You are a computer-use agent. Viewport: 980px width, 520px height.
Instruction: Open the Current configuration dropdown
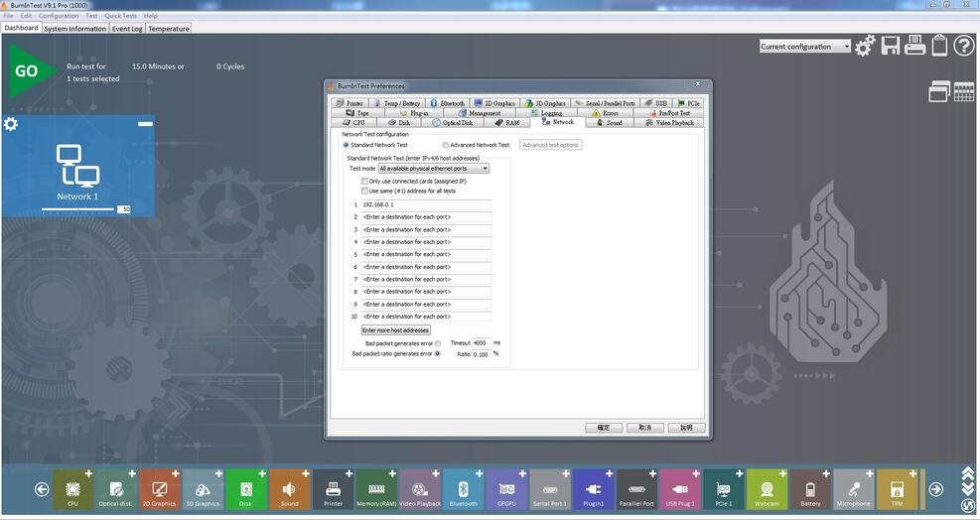pos(805,47)
